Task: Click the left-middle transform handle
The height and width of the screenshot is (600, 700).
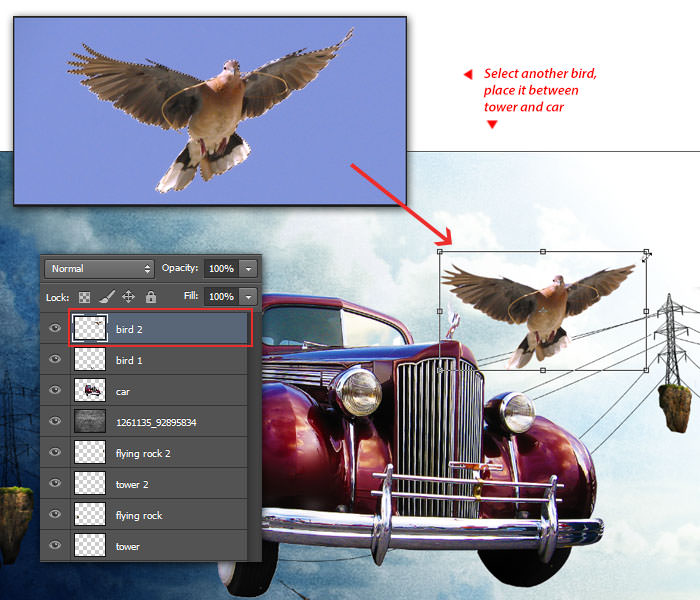Action: 440,311
